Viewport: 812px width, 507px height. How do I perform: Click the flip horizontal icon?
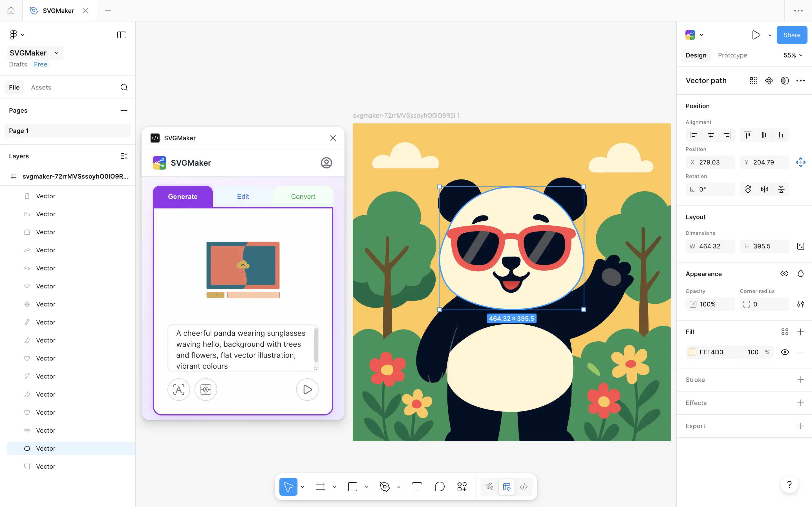click(764, 190)
